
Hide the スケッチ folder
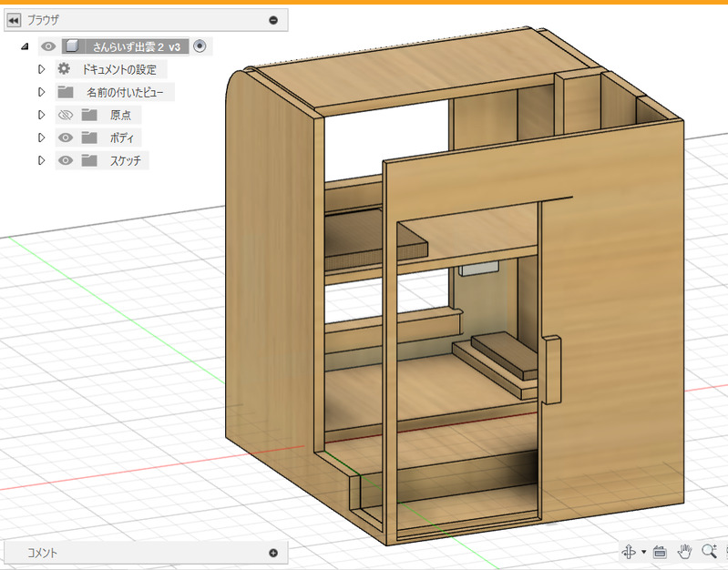(65, 160)
